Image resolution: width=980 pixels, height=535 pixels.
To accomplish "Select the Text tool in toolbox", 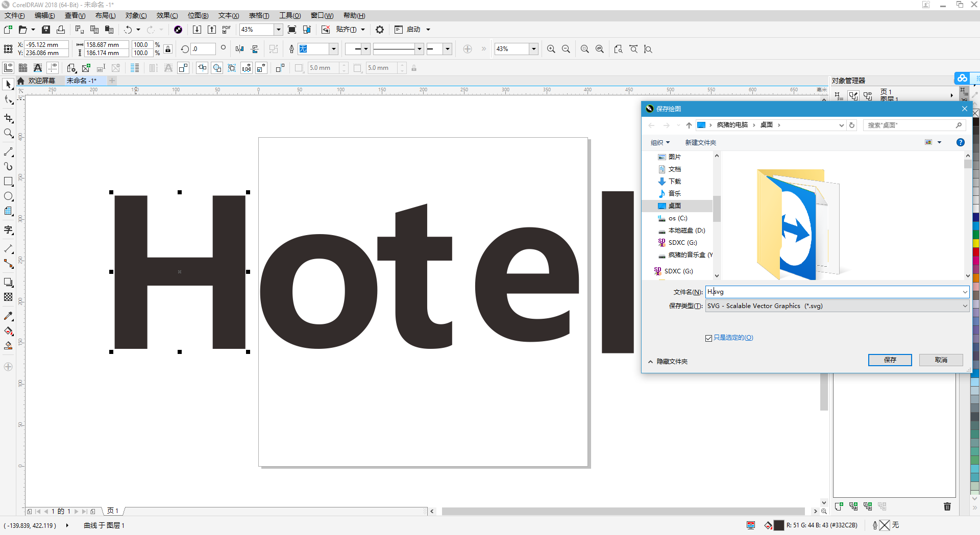I will (x=8, y=230).
